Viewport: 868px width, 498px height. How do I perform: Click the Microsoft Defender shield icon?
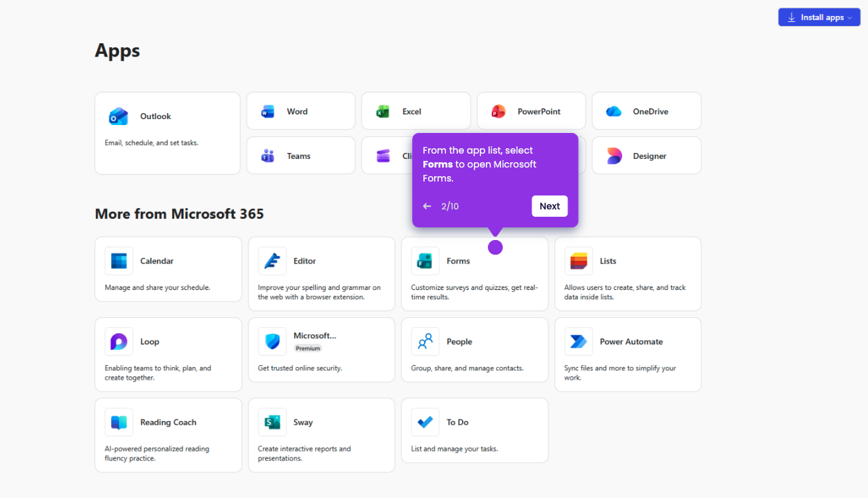click(x=272, y=342)
